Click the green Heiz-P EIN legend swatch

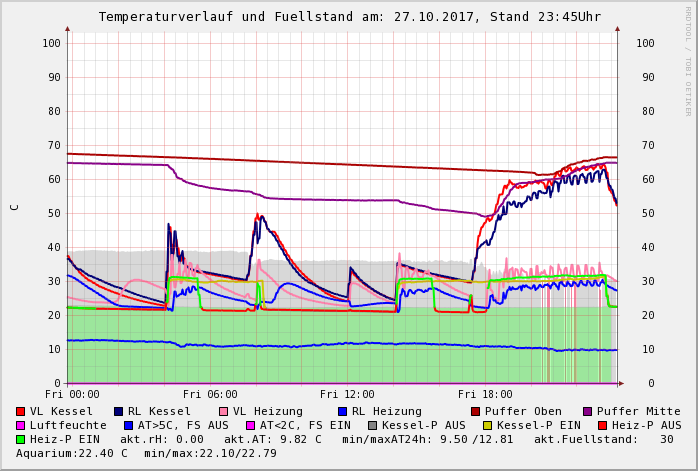[x=21, y=440]
